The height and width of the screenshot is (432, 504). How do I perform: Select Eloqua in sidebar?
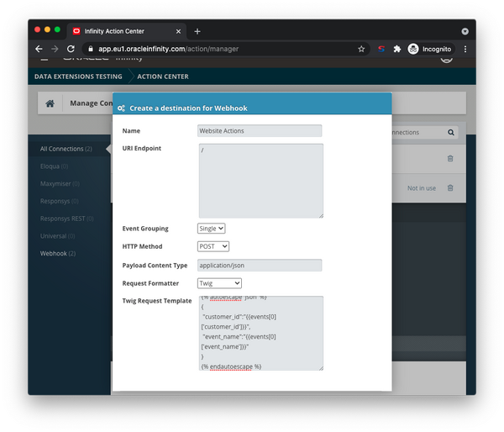(54, 166)
